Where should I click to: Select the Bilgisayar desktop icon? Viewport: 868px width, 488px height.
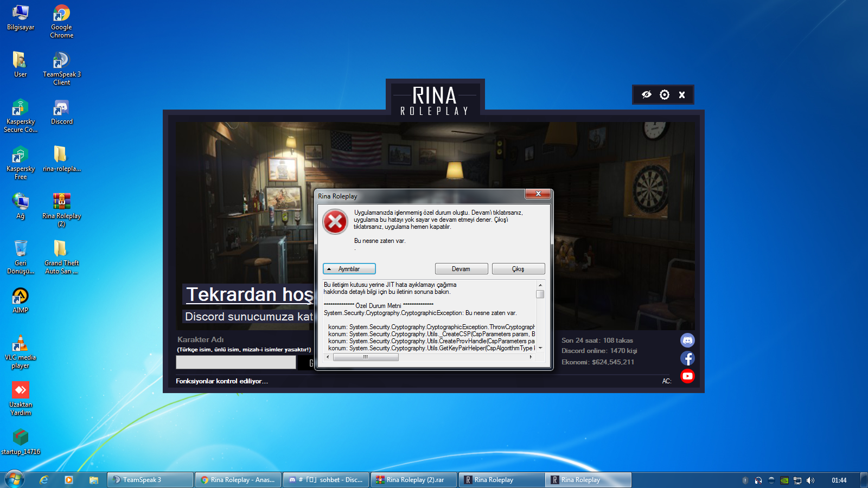click(x=21, y=18)
